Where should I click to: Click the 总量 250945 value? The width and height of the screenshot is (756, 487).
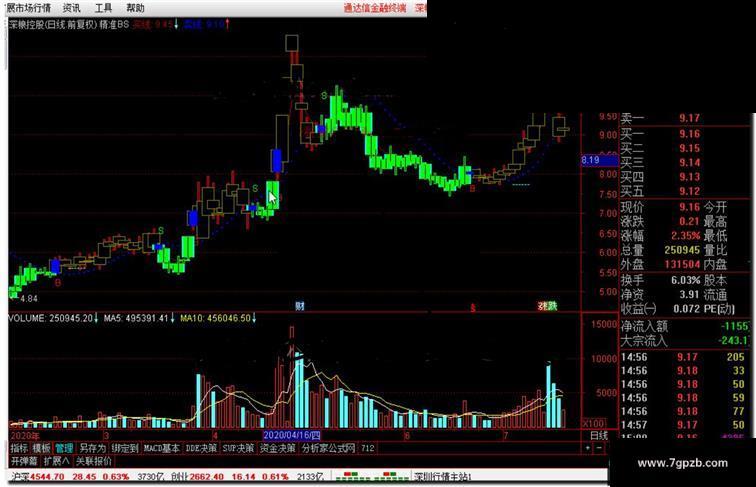[x=682, y=250]
